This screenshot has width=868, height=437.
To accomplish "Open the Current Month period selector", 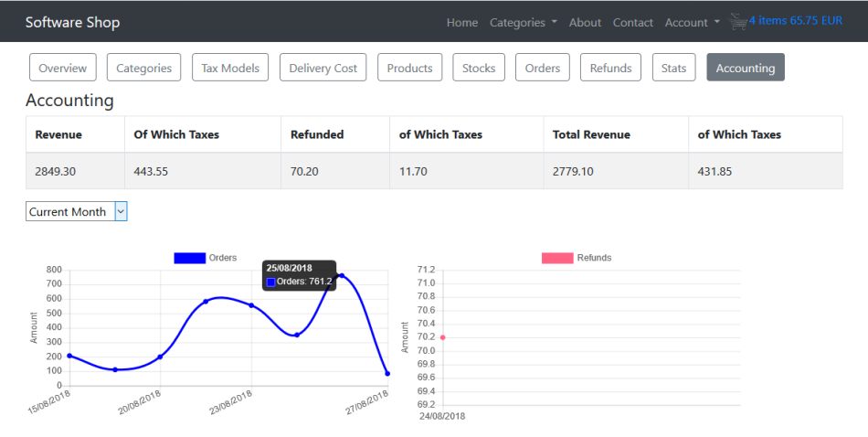I will pyautogui.click(x=77, y=211).
